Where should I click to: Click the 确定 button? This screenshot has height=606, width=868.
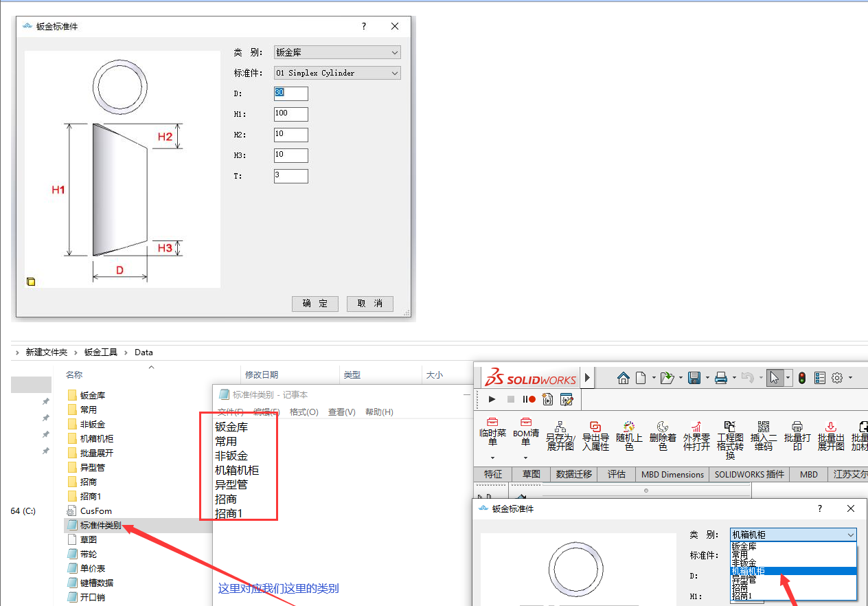pos(315,304)
